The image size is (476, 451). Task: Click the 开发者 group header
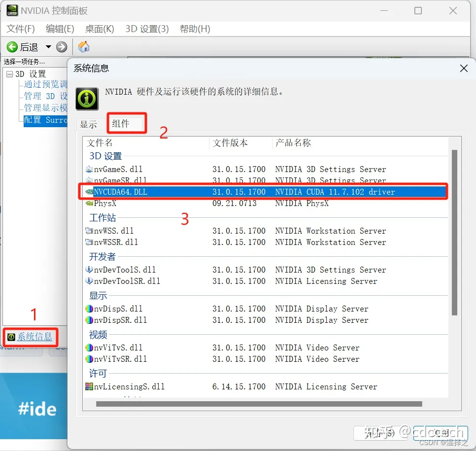[x=102, y=257]
